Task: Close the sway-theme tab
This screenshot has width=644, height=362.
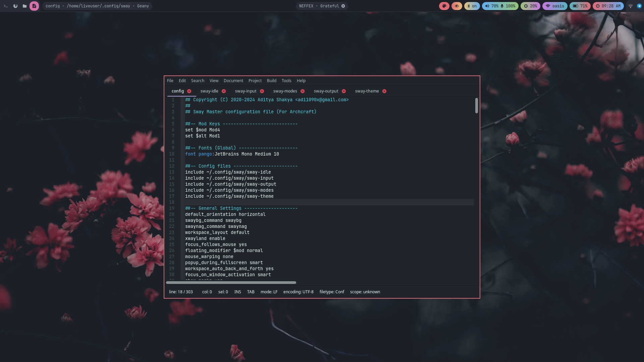Action: pos(384,91)
